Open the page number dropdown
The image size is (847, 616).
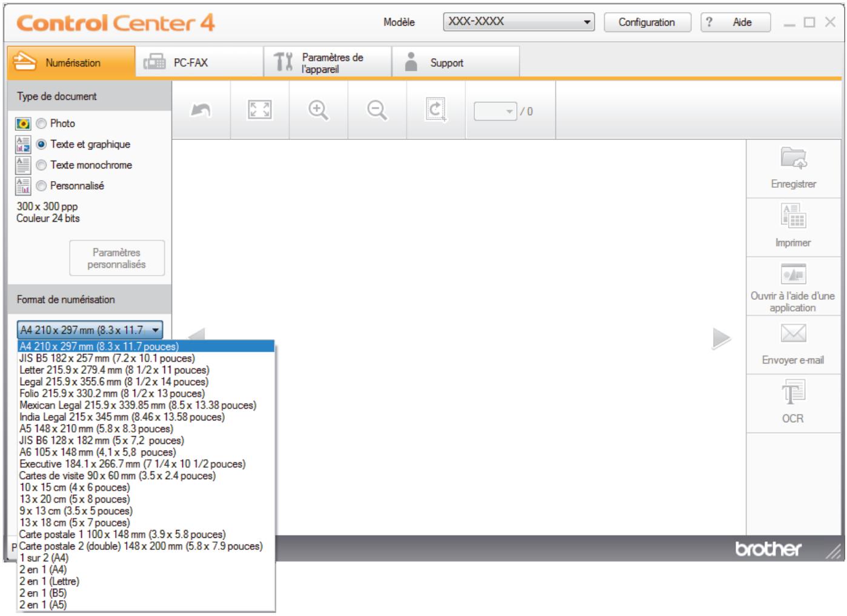click(x=496, y=111)
